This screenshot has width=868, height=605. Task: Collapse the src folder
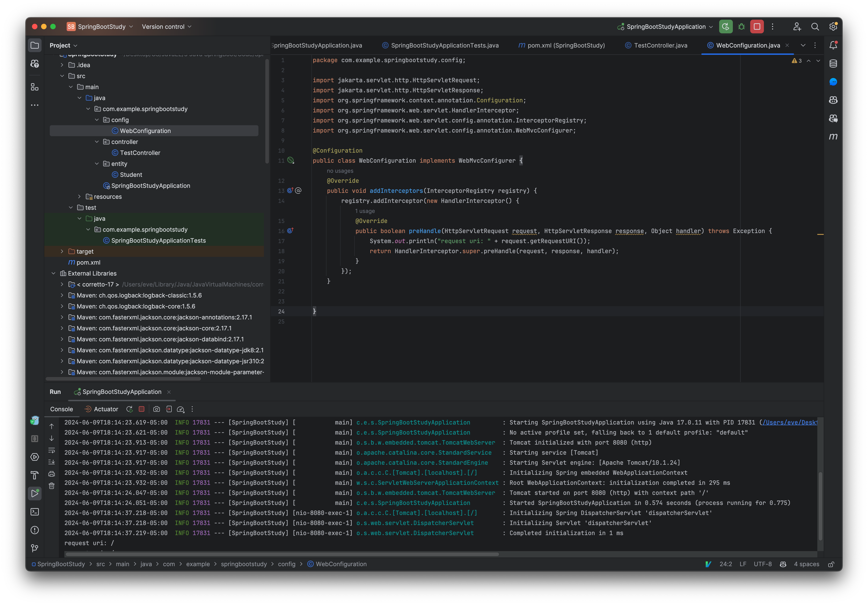[62, 76]
